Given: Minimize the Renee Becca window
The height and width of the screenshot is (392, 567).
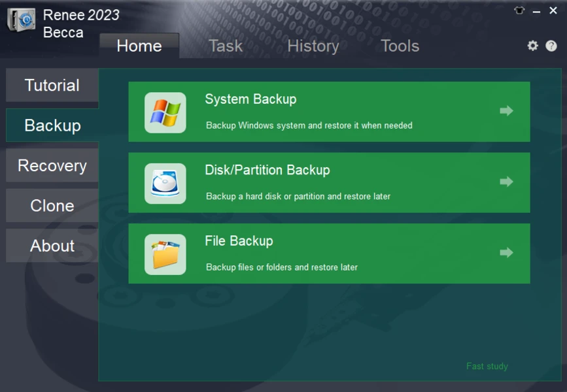Looking at the screenshot, I should click(537, 12).
